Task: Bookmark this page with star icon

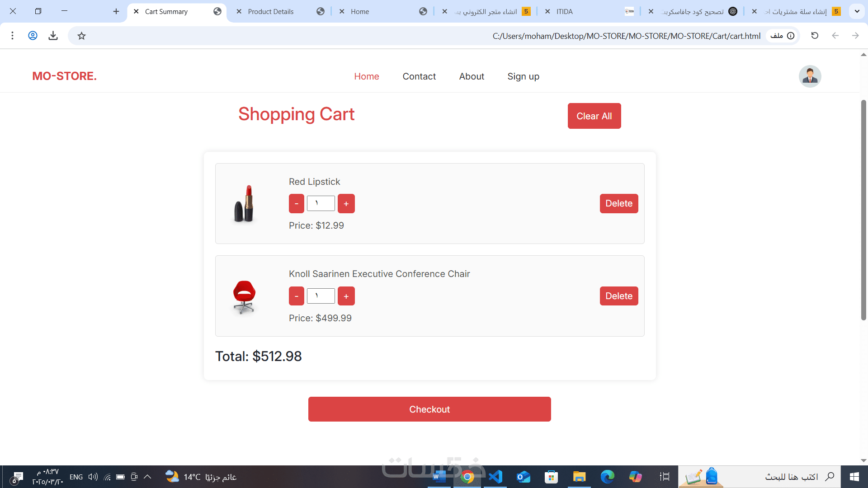Action: (81, 36)
